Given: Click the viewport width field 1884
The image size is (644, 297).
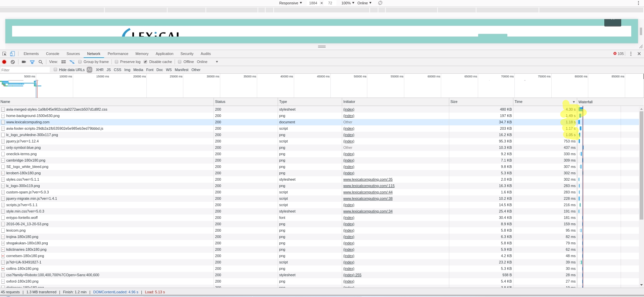Looking at the screenshot, I should [313, 3].
